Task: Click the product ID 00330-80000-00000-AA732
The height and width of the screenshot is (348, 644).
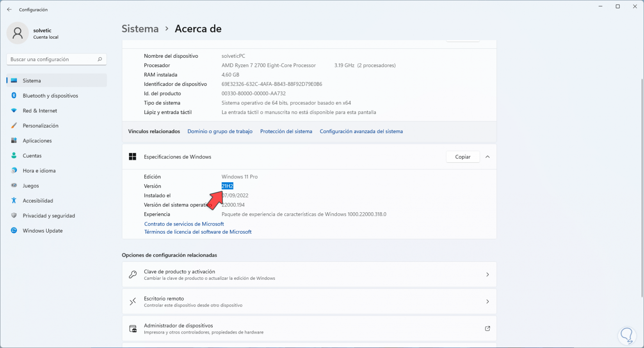Action: (x=254, y=94)
